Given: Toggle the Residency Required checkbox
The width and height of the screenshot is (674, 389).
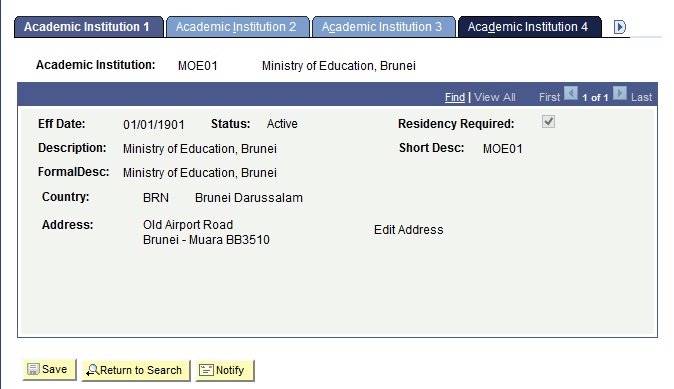Looking at the screenshot, I should click(x=548, y=122).
